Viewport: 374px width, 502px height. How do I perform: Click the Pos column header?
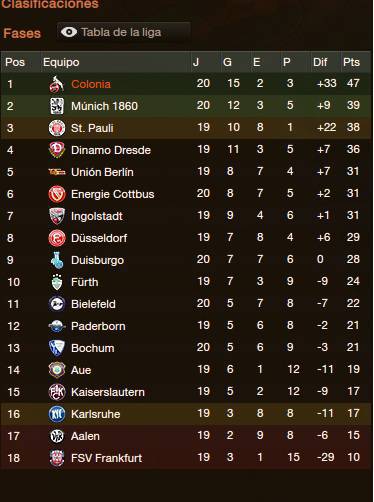pos(15,62)
